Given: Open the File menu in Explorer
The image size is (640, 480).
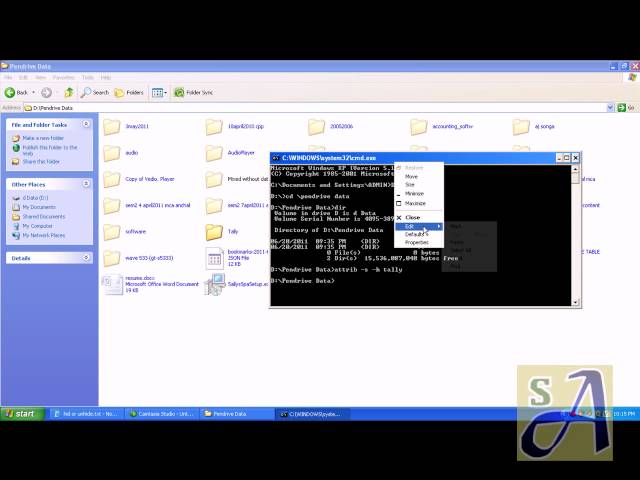Looking at the screenshot, I should point(8,78).
